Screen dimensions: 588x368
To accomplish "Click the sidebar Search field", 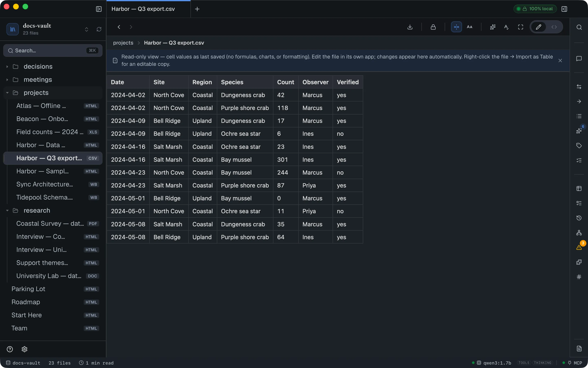I will click(x=53, y=51).
